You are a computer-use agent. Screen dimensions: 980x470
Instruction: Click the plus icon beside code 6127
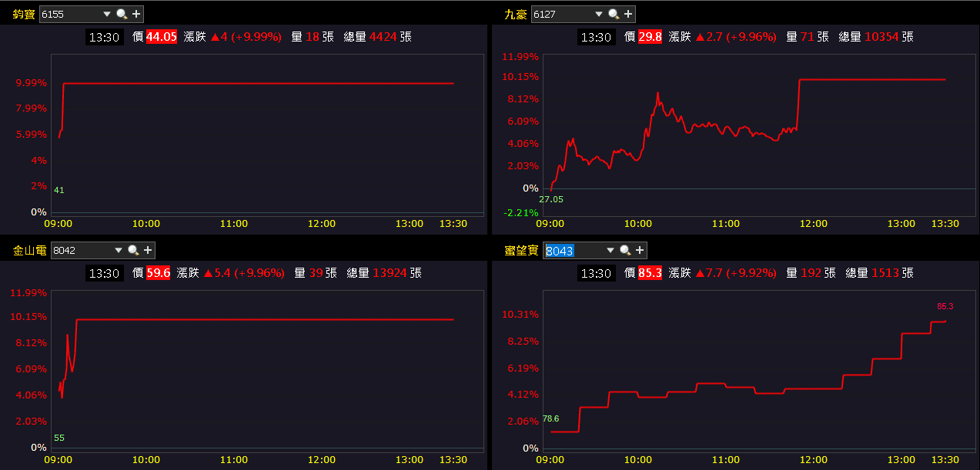pos(628,13)
